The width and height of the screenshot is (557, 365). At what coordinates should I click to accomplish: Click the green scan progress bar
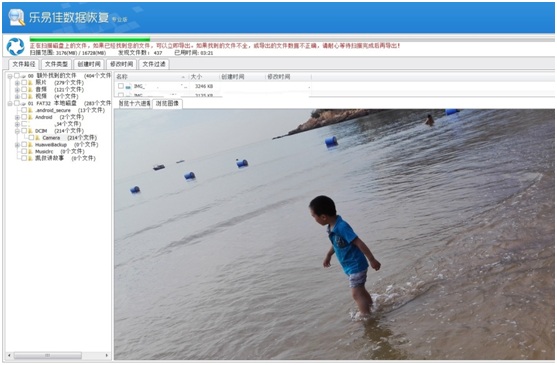[90, 39]
